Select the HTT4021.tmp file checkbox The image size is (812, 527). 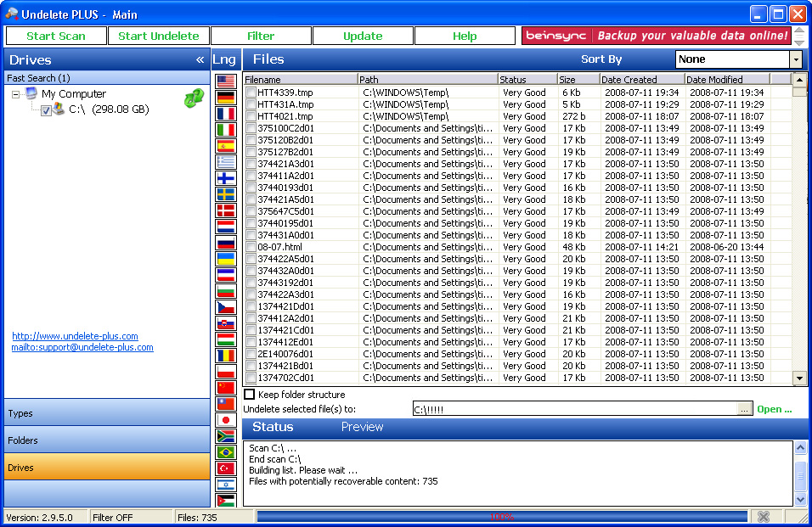[x=251, y=116]
